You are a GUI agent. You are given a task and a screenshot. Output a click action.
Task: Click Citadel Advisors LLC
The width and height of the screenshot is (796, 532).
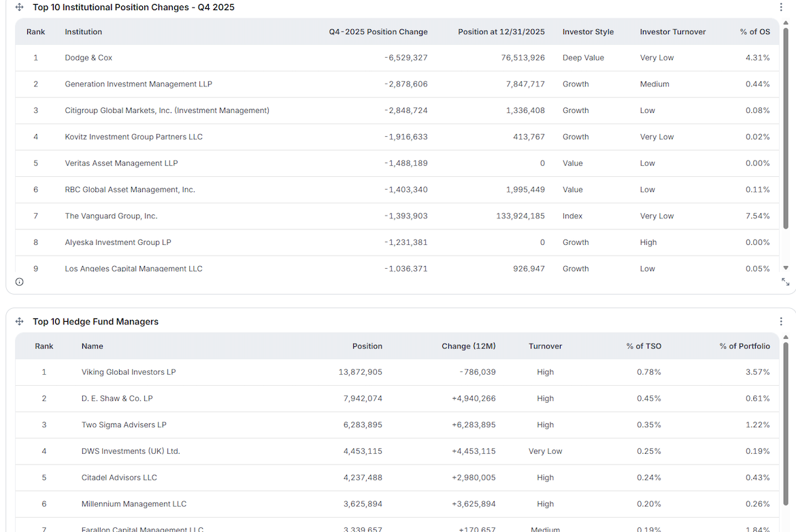coord(119,478)
